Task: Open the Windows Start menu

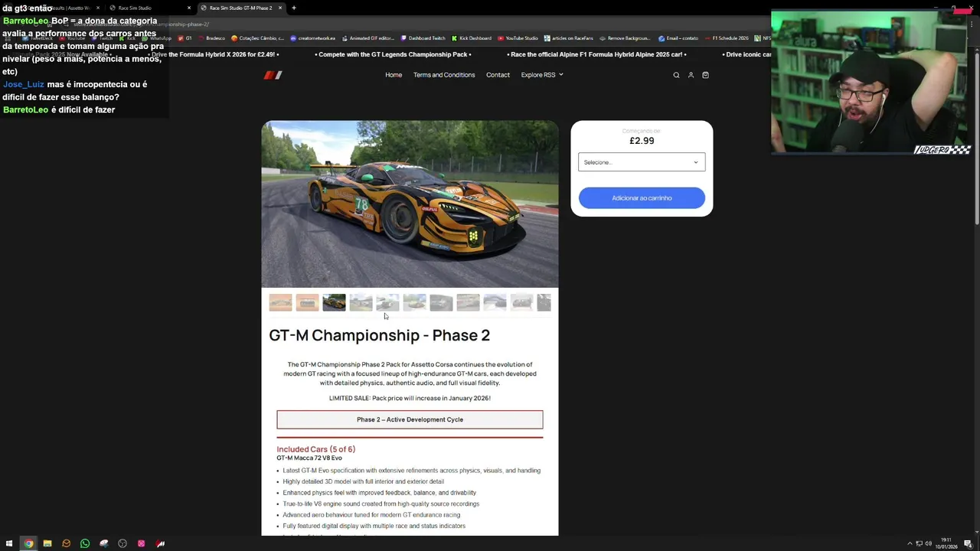Action: pyautogui.click(x=9, y=543)
